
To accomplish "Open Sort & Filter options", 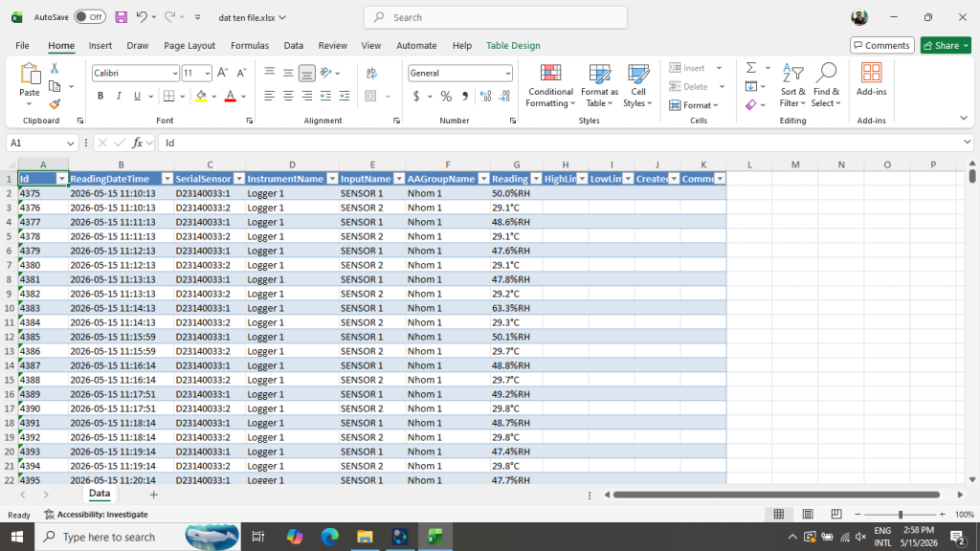I will point(792,86).
